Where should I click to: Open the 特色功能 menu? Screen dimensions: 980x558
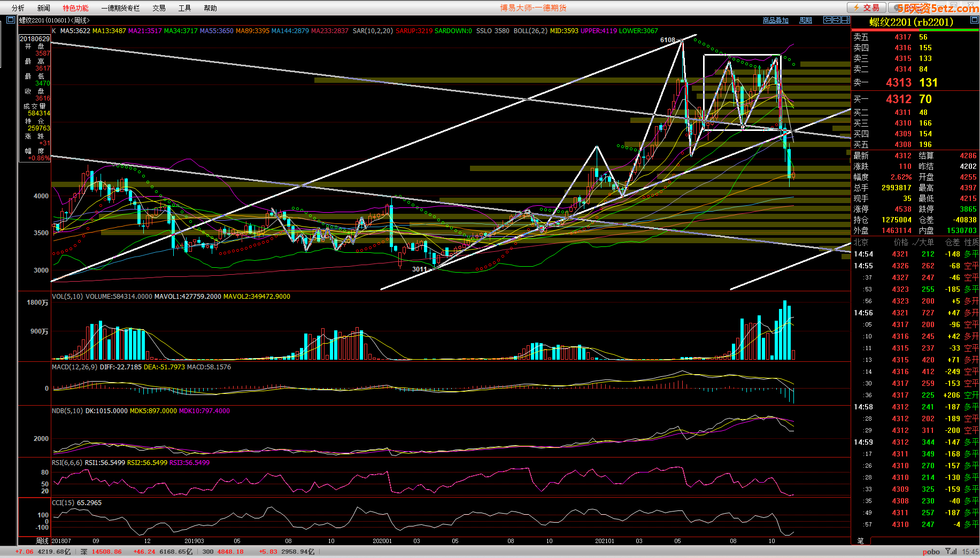[x=75, y=8]
